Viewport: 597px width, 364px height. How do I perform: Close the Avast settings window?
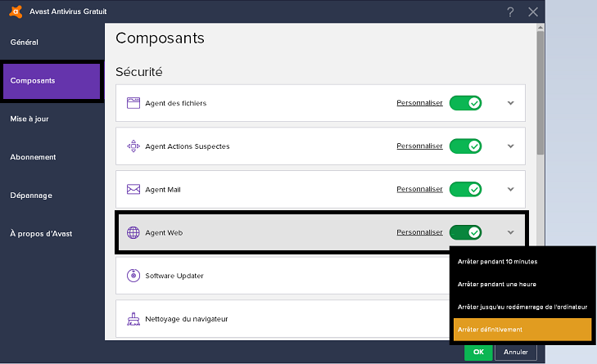pyautogui.click(x=533, y=12)
